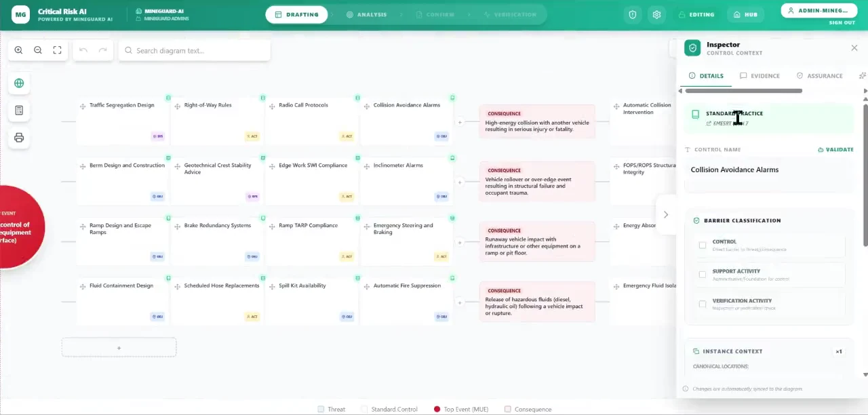The height and width of the screenshot is (415, 868).
Task: Click green badge above Inclinometer Alarms card
Action: pos(452,158)
